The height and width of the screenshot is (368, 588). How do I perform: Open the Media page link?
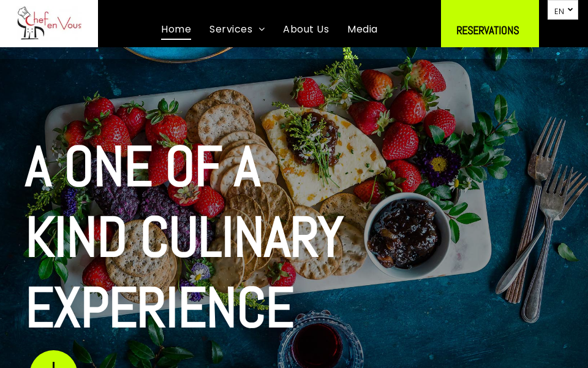coord(363,29)
